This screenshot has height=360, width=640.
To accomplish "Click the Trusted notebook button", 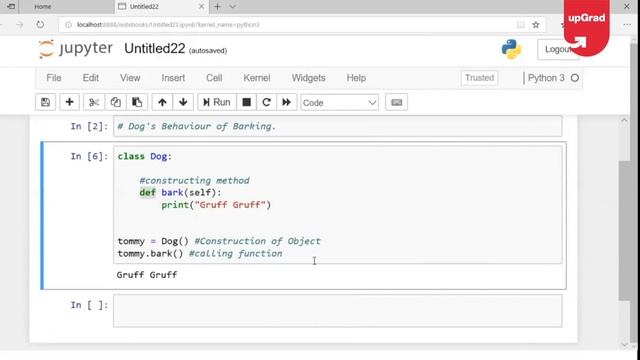I will tap(480, 78).
